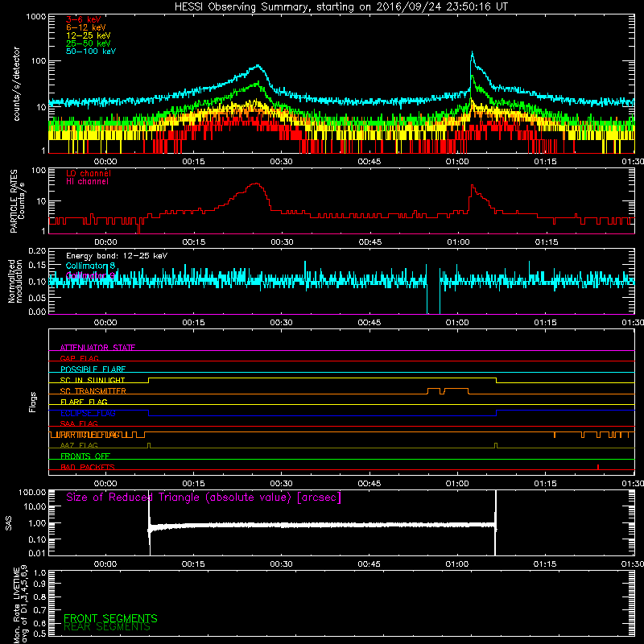This screenshot has height=644, width=644.
Task: Click the LO channel legend label
Action: point(89,173)
